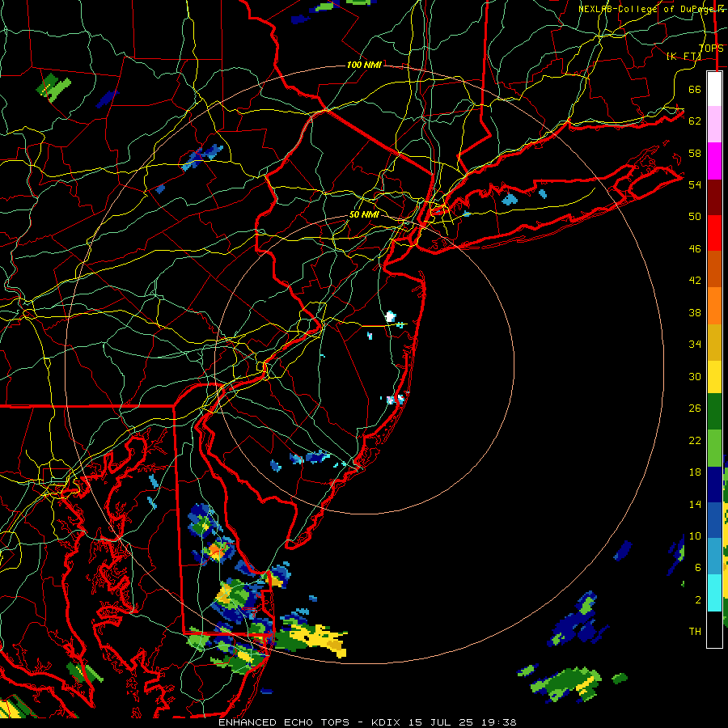This screenshot has width=728, height=728.
Task: Click the '19:38' timestamp
Action: pyautogui.click(x=499, y=722)
